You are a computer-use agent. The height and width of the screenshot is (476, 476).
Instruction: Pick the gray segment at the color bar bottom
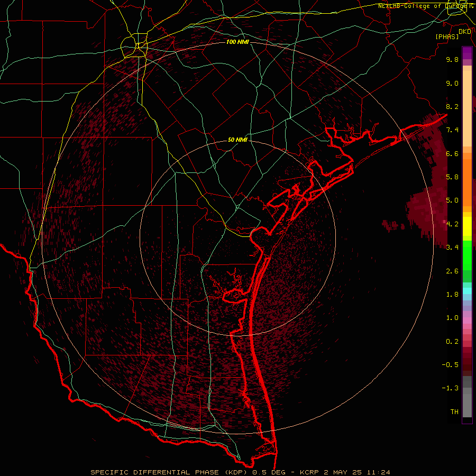point(467,405)
